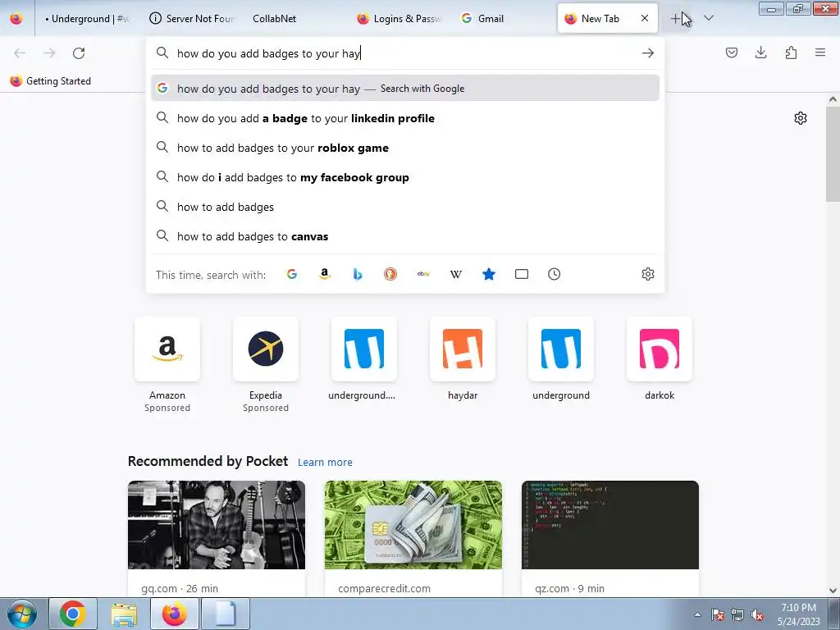Search open tabs with the tab icon
This screenshot has width=840, height=630.
click(521, 274)
